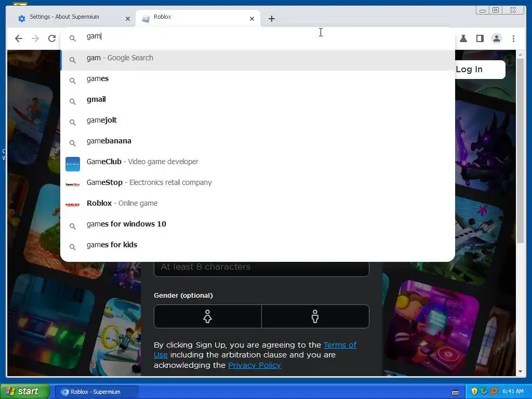Toggle the side panel icon
The height and width of the screenshot is (399, 532).
click(x=480, y=38)
